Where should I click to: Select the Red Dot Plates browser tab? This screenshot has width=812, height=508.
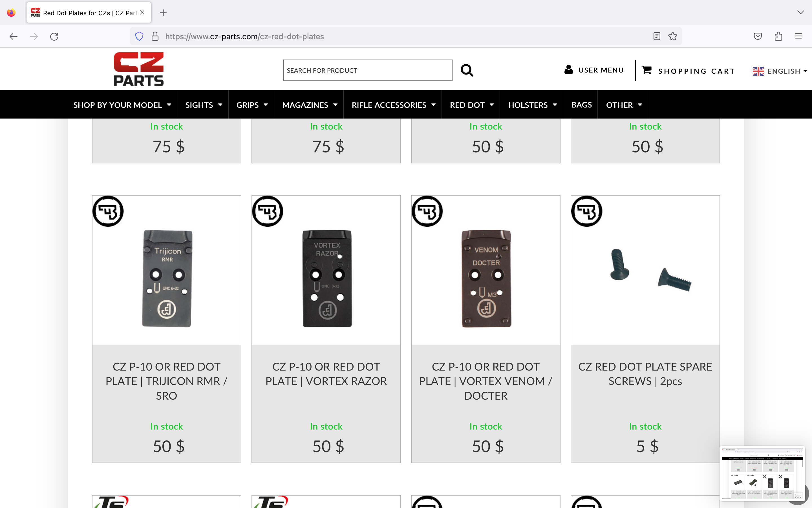coord(89,13)
